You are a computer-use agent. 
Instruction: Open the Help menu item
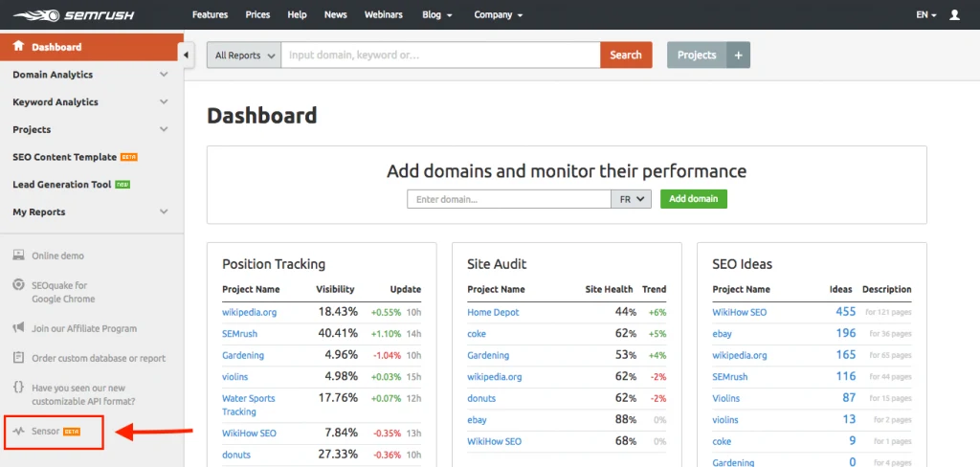(297, 14)
